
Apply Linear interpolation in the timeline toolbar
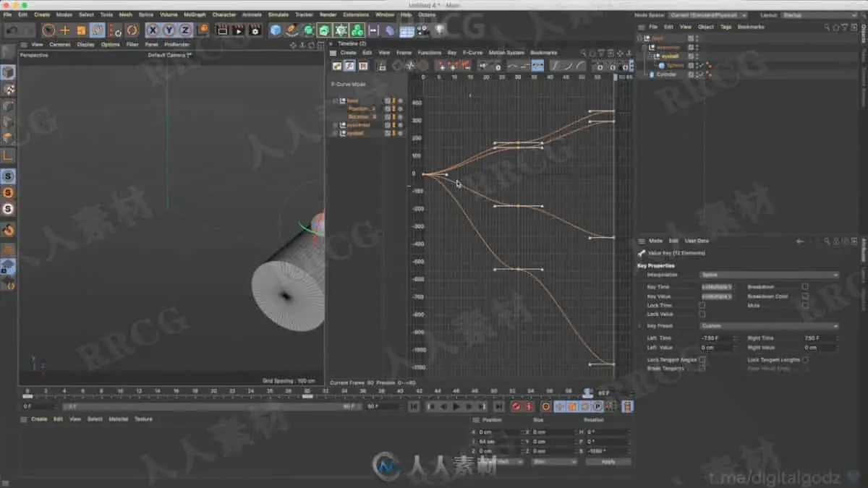point(512,66)
